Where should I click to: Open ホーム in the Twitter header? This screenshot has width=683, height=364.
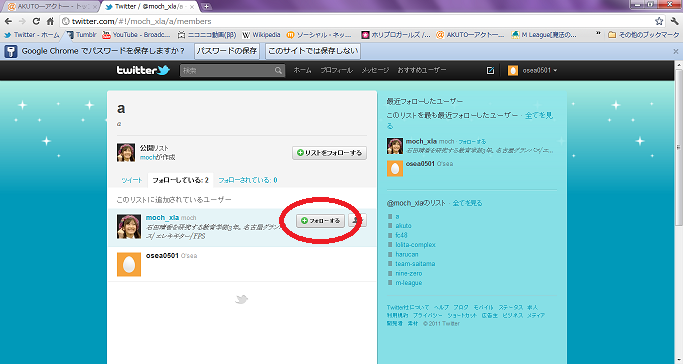tap(302, 70)
